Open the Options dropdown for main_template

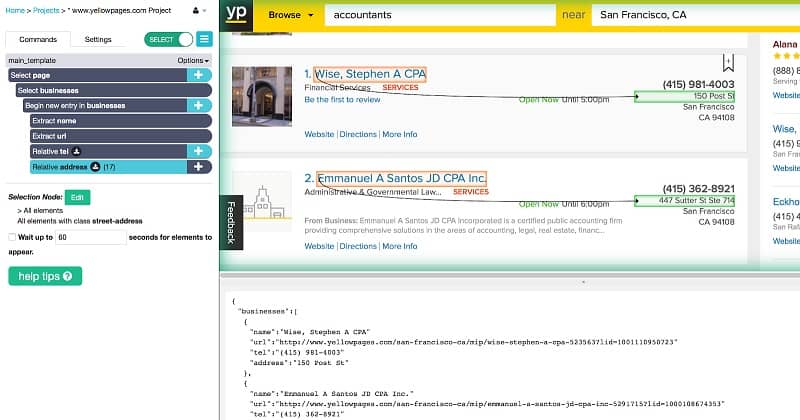point(193,60)
